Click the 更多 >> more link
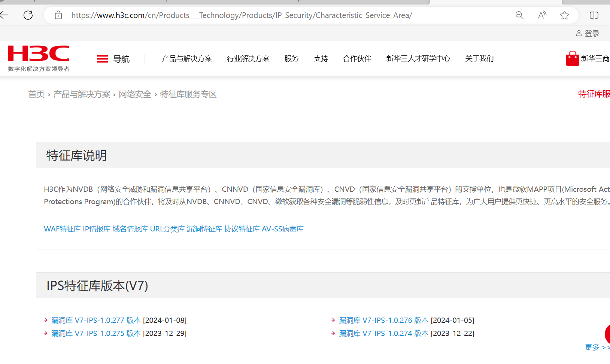 pos(597,347)
